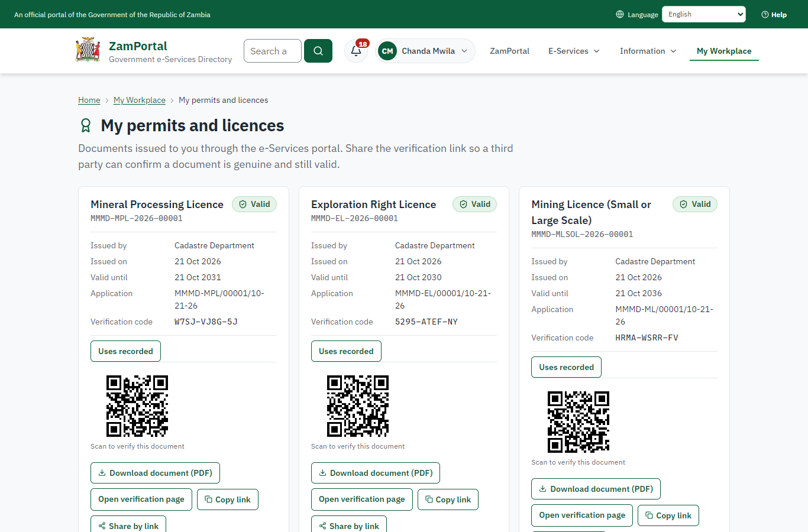Copy link for Mineral Processing Licence
The width and height of the screenshot is (808, 532).
(228, 499)
